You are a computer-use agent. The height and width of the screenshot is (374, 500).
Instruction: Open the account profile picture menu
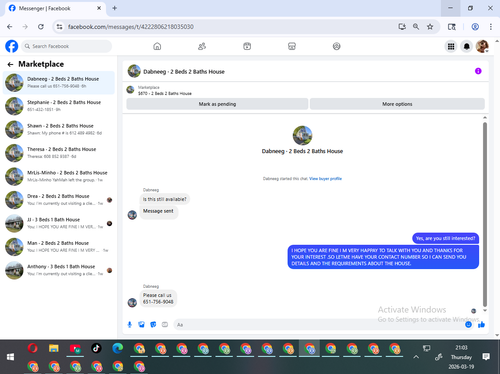(x=482, y=46)
